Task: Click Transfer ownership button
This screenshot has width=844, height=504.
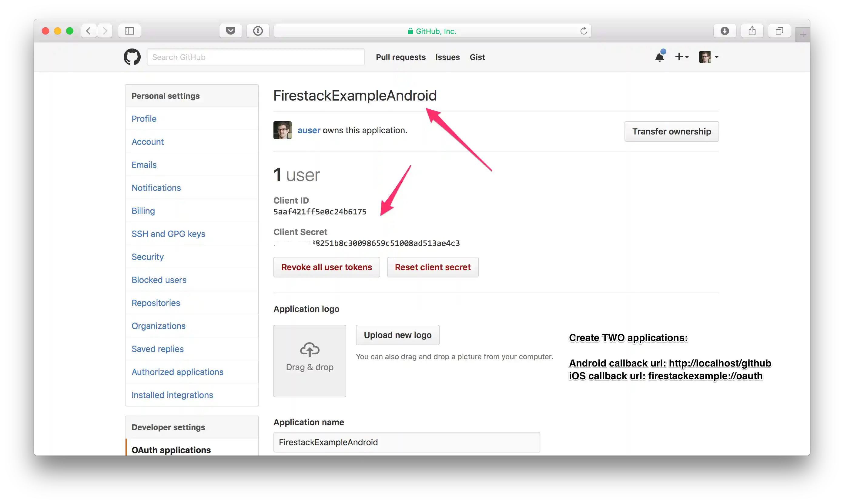Action: [671, 131]
